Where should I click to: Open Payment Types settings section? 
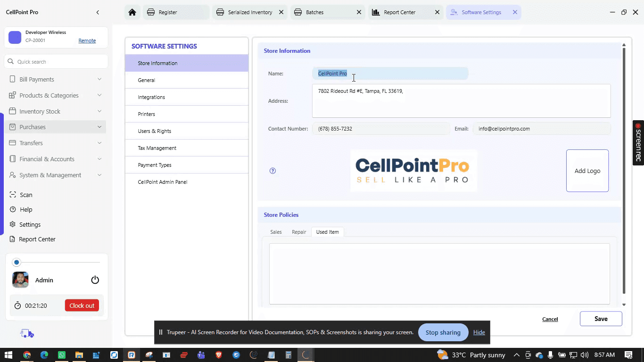coord(187,165)
